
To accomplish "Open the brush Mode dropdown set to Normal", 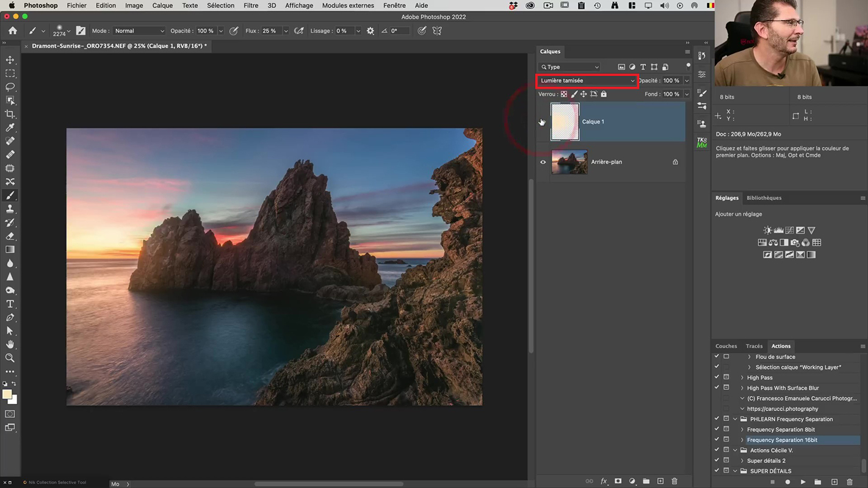I will (139, 31).
